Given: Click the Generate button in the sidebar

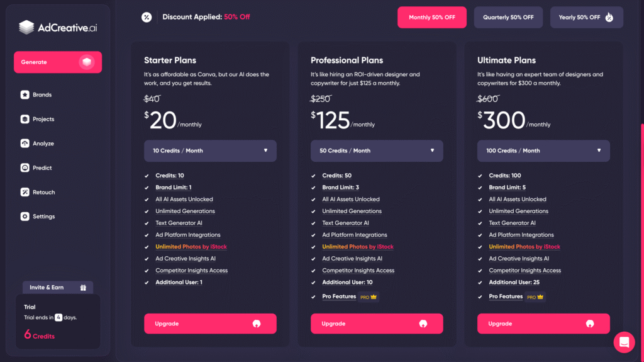Looking at the screenshot, I should coord(58,62).
